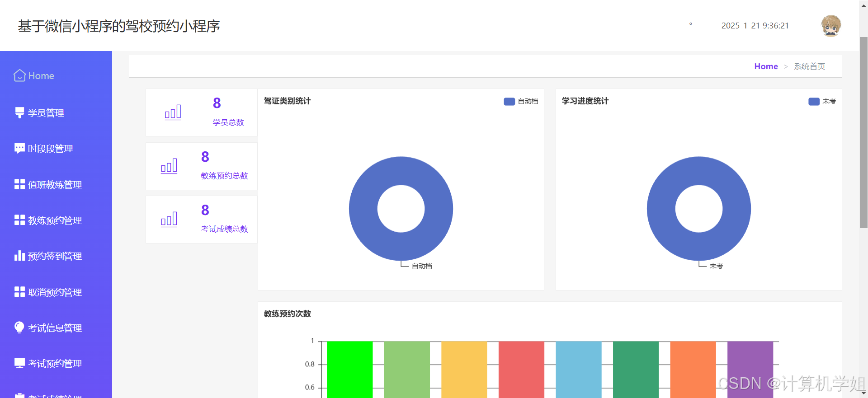Click the red bar in 教练预约次数
The image size is (868, 398).
(x=521, y=370)
